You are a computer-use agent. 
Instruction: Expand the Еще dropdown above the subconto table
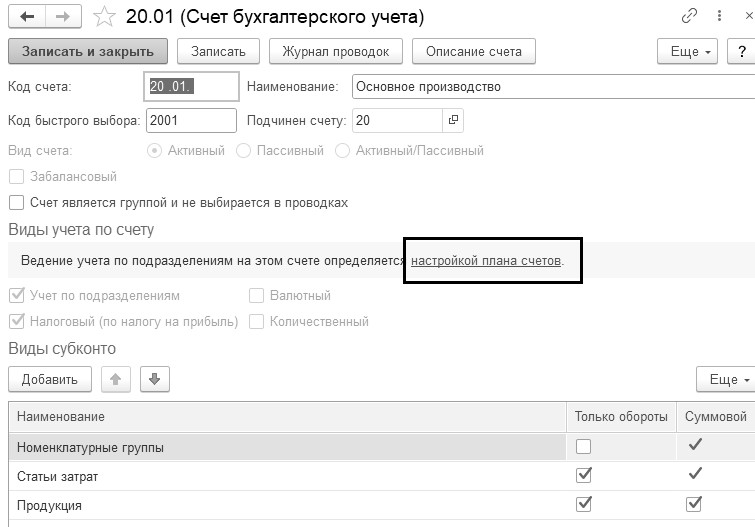(x=726, y=379)
